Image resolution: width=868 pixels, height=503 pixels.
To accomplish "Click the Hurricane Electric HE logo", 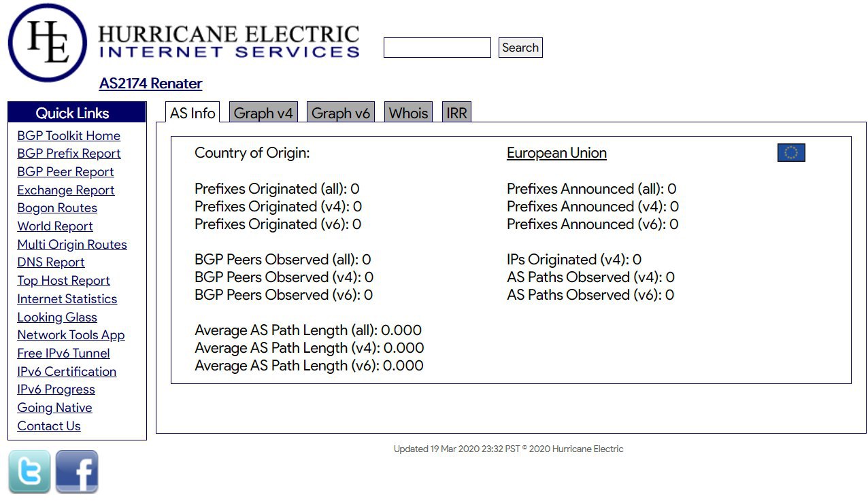I will [48, 43].
